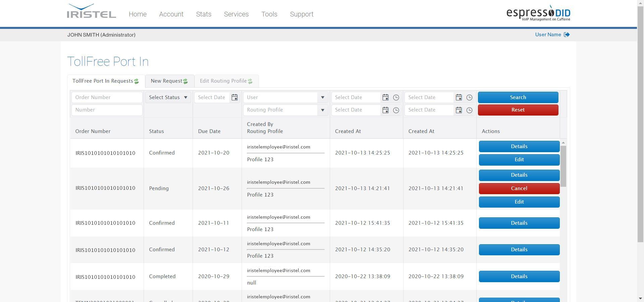Click the Iristel logo

[91, 11]
